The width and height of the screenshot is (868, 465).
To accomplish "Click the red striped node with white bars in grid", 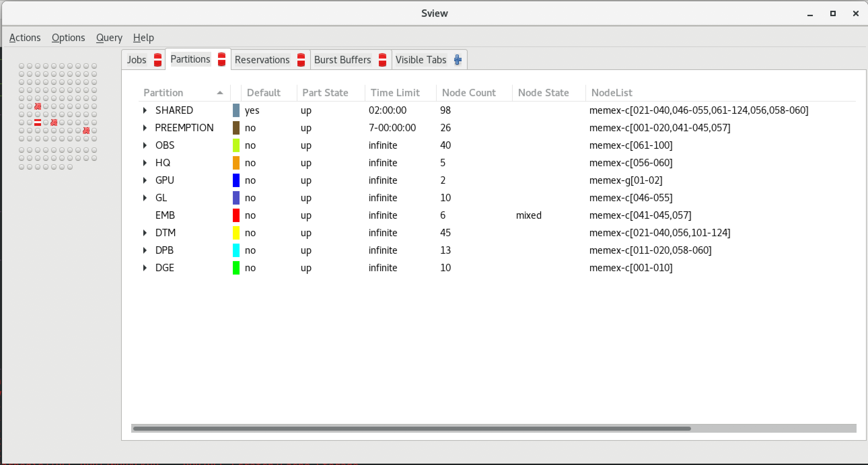I will (38, 122).
